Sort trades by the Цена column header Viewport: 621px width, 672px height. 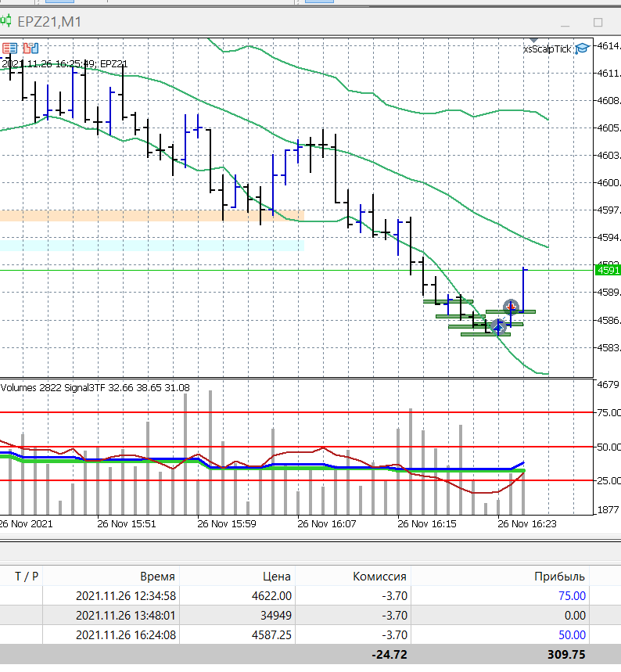tap(276, 577)
